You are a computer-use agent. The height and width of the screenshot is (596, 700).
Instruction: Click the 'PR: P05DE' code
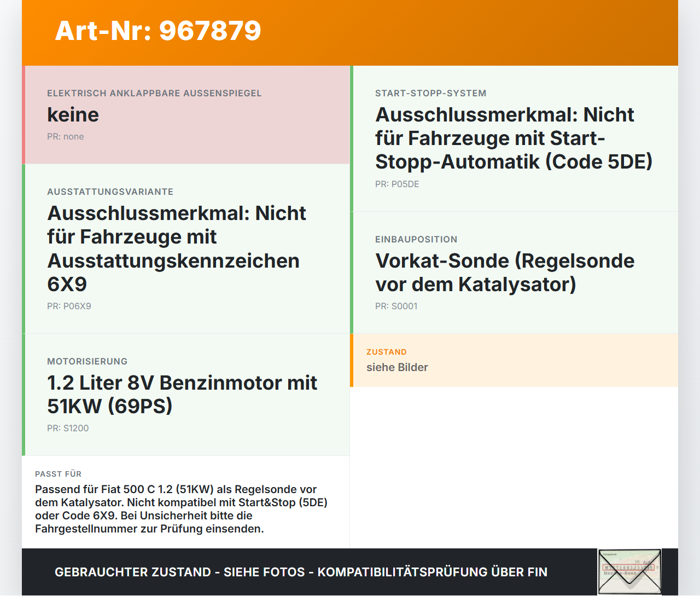point(397,184)
